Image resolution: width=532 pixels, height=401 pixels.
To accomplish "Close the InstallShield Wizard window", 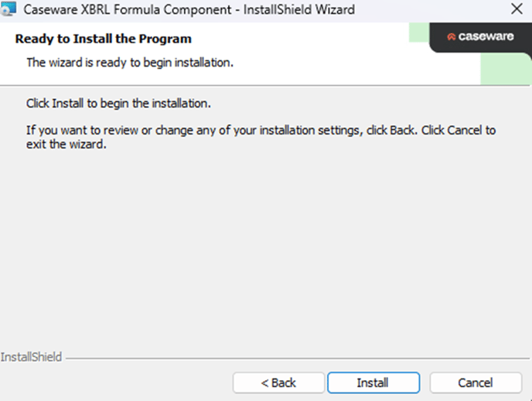I will click(x=517, y=8).
